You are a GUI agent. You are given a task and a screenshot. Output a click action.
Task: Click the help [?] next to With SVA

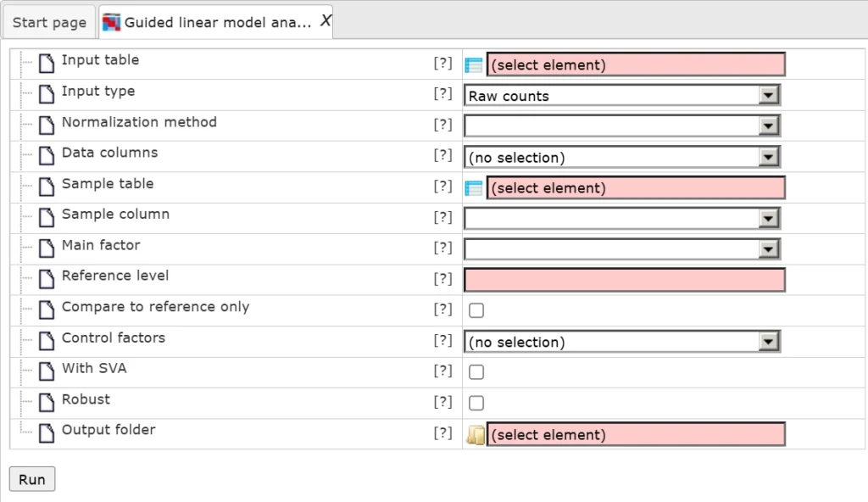pos(442,371)
